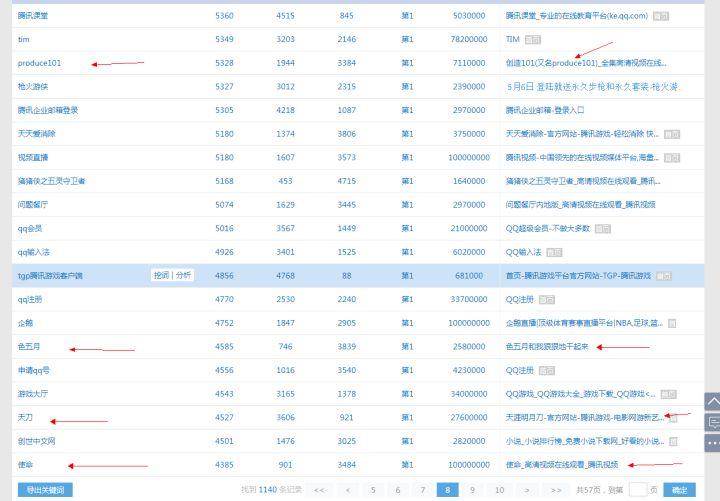Open the 天刀 keyword link
Viewport: 720px width, 501px height.
25,418
